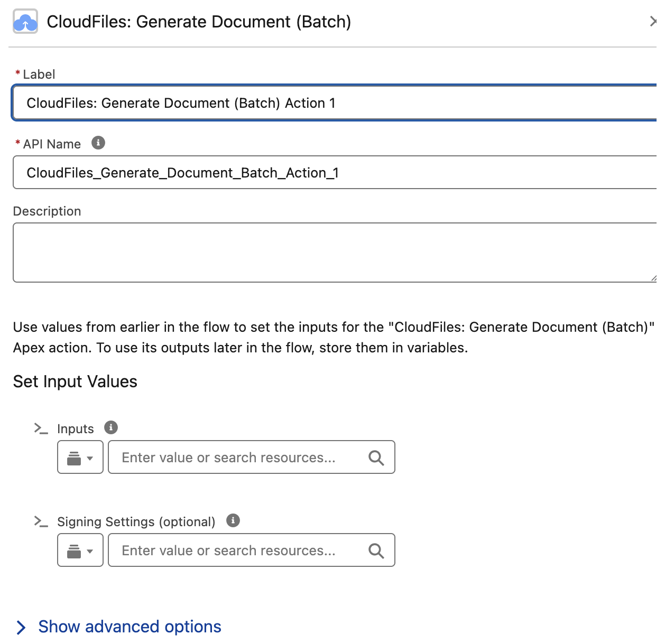Click the 'CloudFiles: Generate Document (Batch)' title

pos(199,22)
